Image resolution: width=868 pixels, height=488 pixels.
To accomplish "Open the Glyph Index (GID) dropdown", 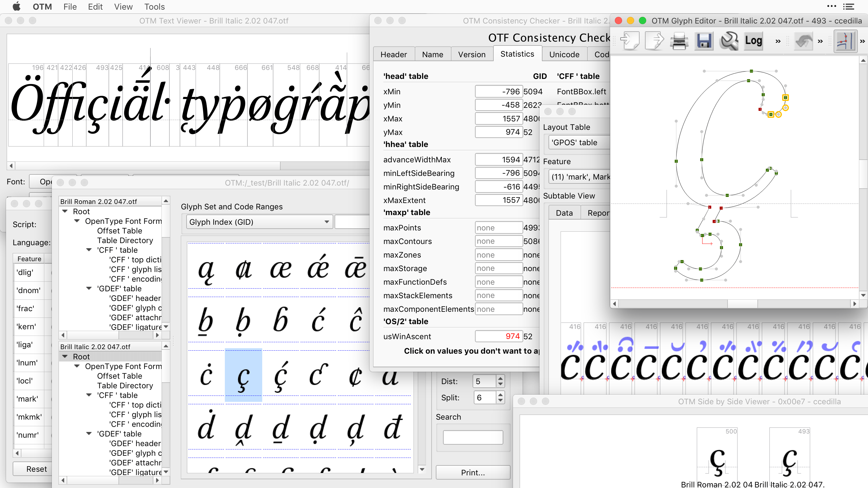I will tap(259, 222).
